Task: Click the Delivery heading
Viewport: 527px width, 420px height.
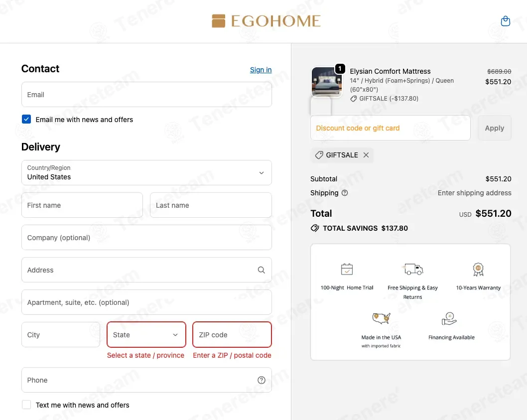Action: point(41,147)
